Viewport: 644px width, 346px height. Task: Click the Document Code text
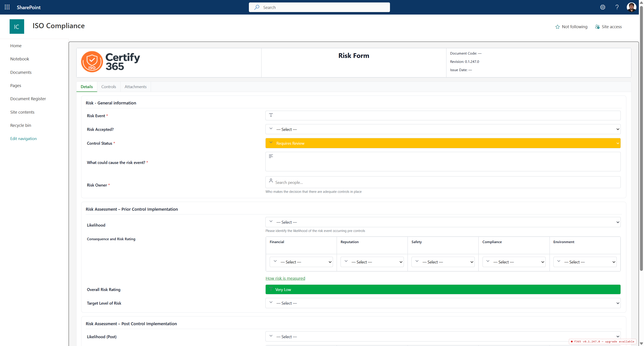click(x=466, y=53)
